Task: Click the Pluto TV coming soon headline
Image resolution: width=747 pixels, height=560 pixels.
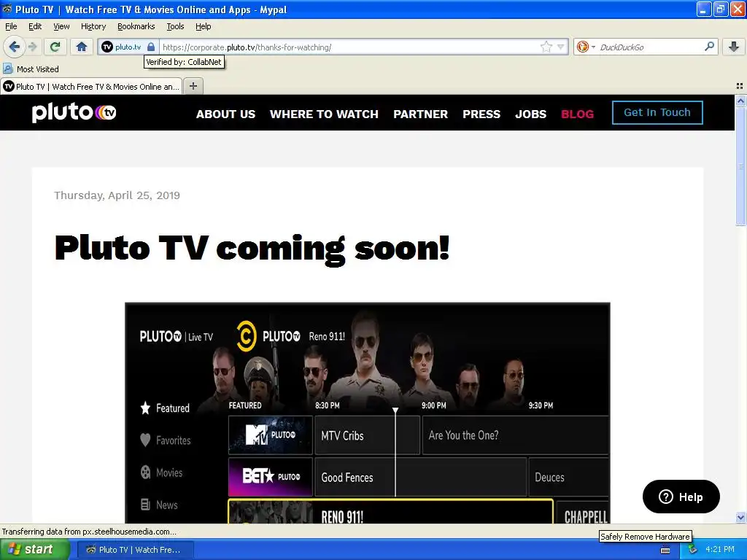Action: [x=252, y=248]
